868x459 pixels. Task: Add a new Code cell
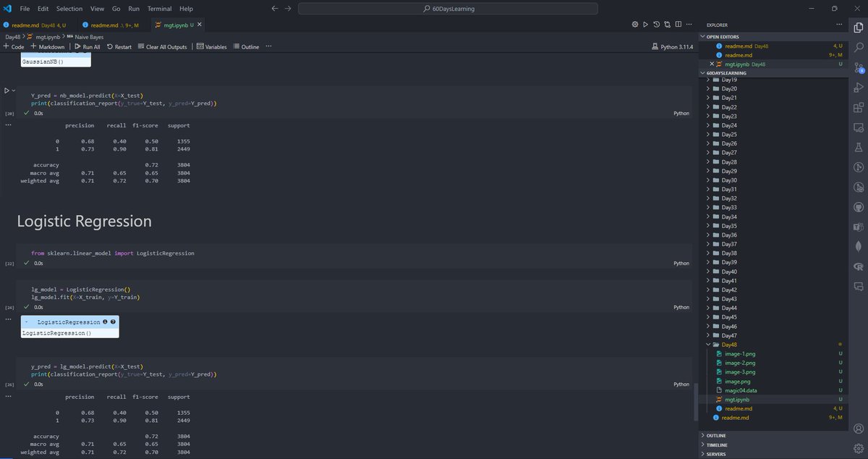coord(14,46)
